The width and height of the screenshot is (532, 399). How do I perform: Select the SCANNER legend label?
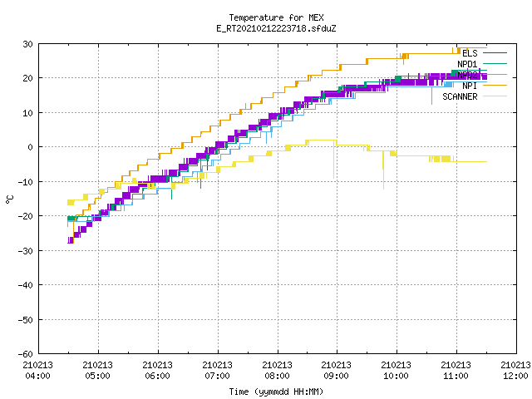(460, 96)
